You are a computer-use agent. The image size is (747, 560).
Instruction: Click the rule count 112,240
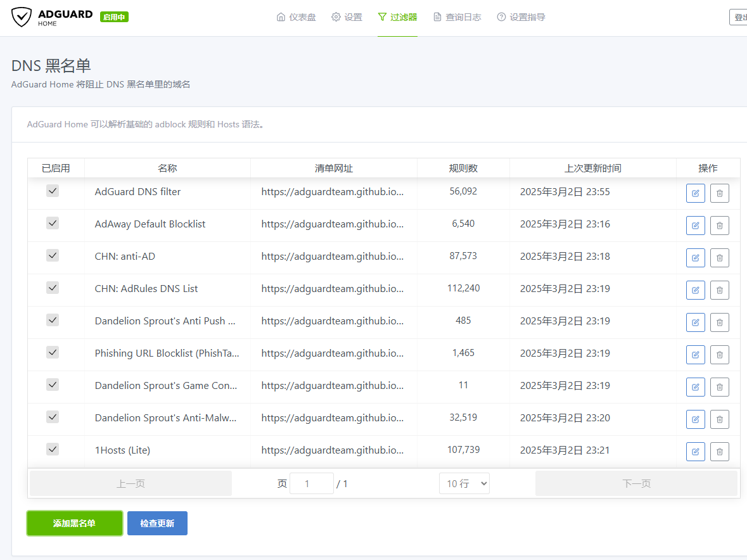[x=464, y=288]
